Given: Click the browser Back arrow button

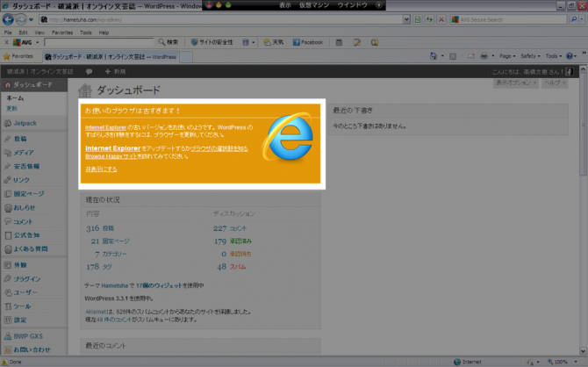Looking at the screenshot, I should [8, 19].
